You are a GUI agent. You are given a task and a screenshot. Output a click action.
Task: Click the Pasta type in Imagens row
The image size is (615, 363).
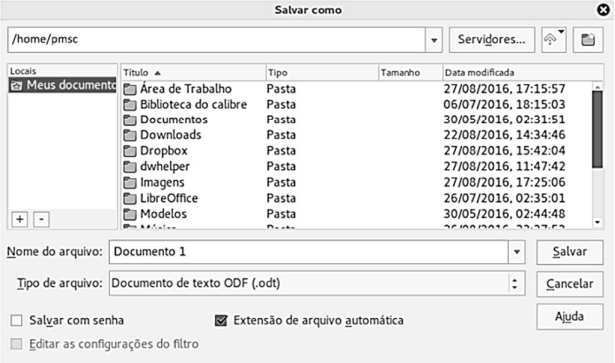coord(281,183)
